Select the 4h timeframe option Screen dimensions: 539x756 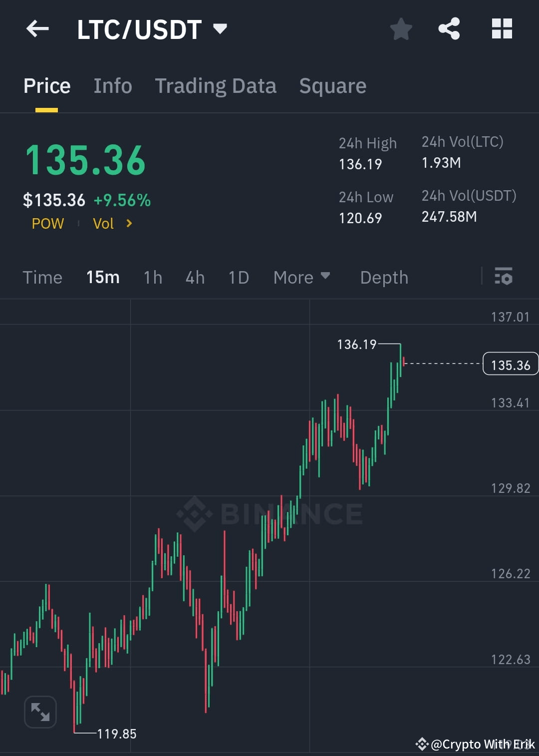point(195,277)
